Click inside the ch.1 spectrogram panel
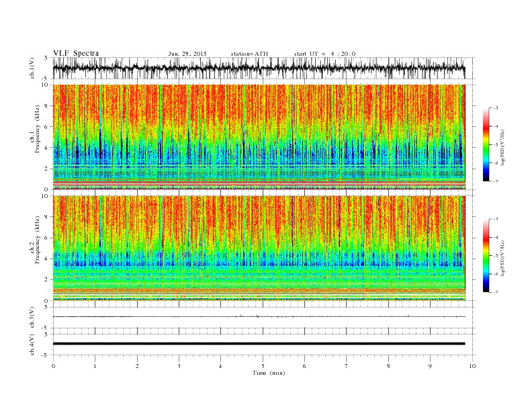 (259, 137)
